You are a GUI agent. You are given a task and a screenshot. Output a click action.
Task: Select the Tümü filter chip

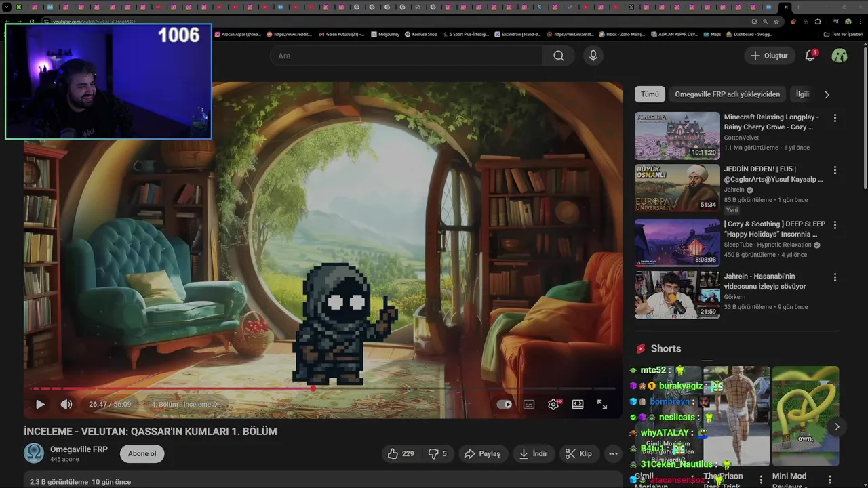point(650,94)
